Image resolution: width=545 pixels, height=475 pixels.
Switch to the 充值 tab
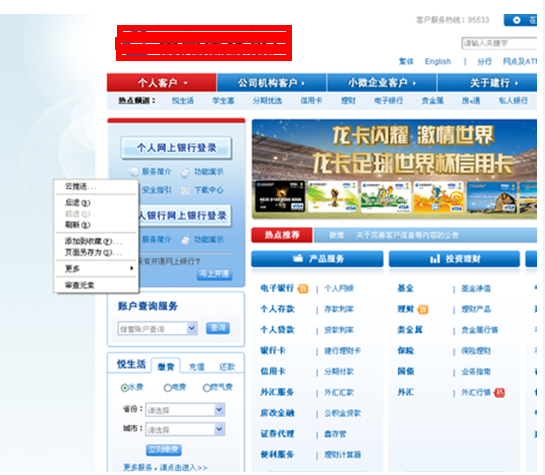click(x=196, y=367)
